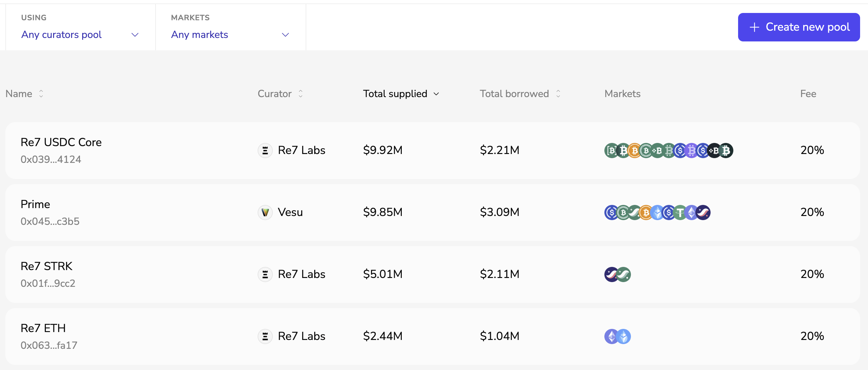Click the orange Bitcoin icon in Re7 USDC Core row
This screenshot has width=868, height=370.
point(635,150)
